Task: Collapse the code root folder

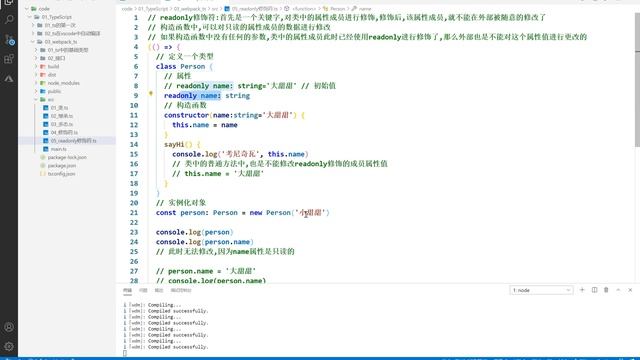Action: tap(27, 9)
